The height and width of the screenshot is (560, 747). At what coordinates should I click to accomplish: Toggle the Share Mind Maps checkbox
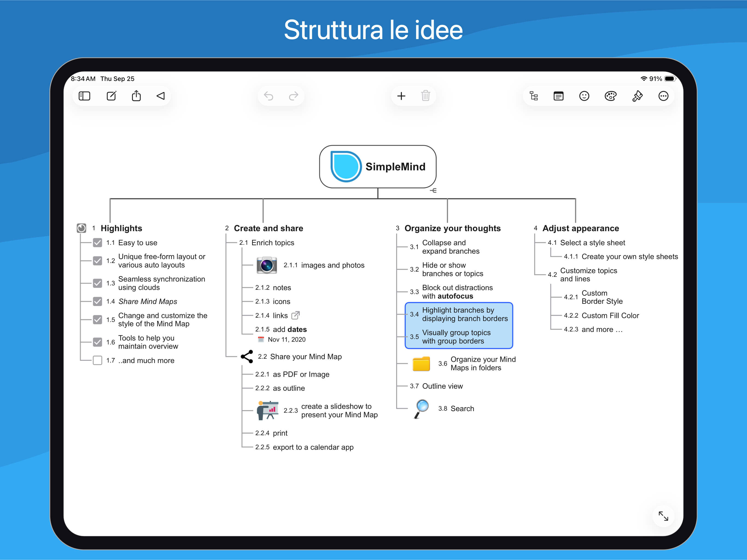pyautogui.click(x=98, y=301)
